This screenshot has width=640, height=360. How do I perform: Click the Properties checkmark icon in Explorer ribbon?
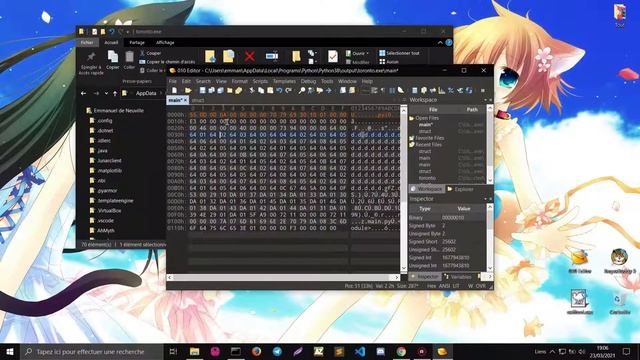coord(333,56)
